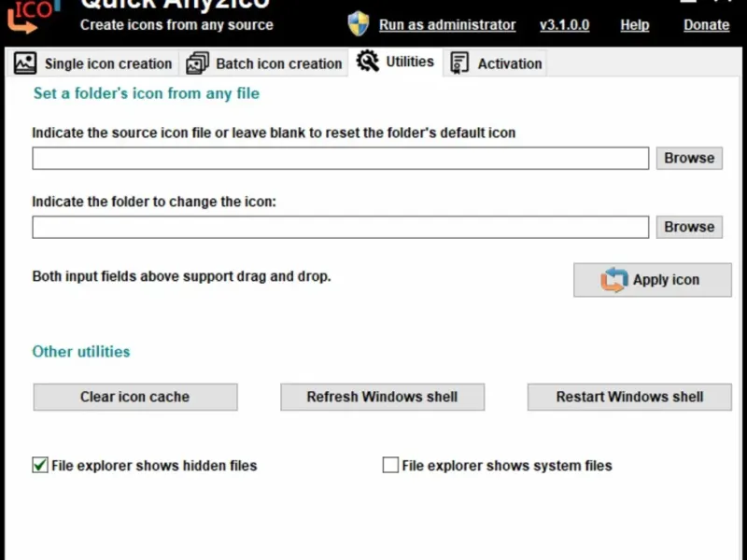747x560 pixels.
Task: Click the Batch icon creation stacked-images icon
Action: [x=197, y=63]
